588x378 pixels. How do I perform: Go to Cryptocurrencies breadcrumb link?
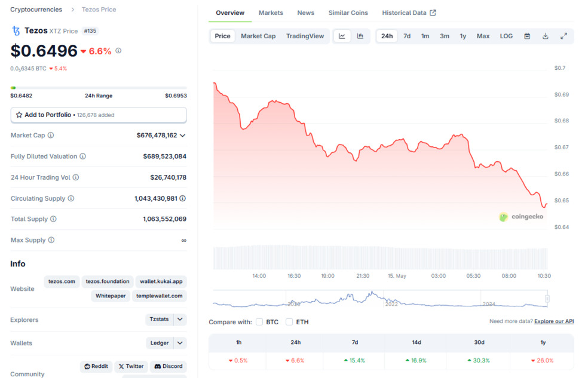[36, 10]
